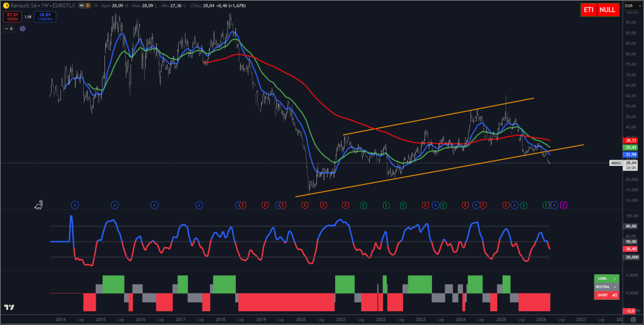Click the TradingView logo at bottom-left
Viewport: 644px width, 325px height.
click(x=9, y=307)
